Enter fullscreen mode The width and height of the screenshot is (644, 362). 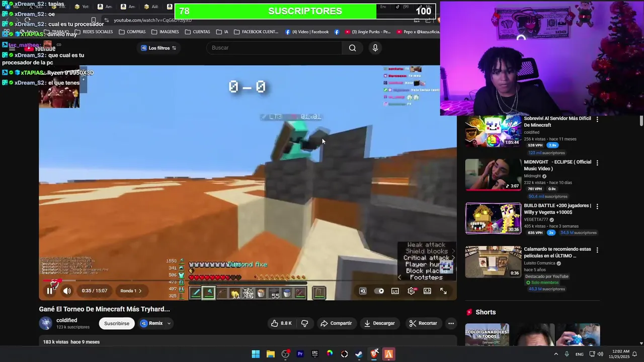coord(443,291)
